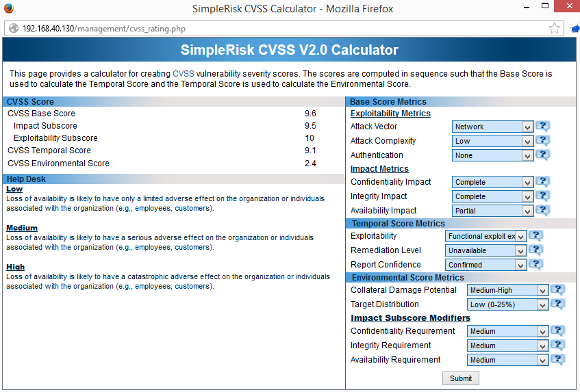Open the Report Confidence dropdown
Screen dimensions: 580x392
(x=486, y=265)
